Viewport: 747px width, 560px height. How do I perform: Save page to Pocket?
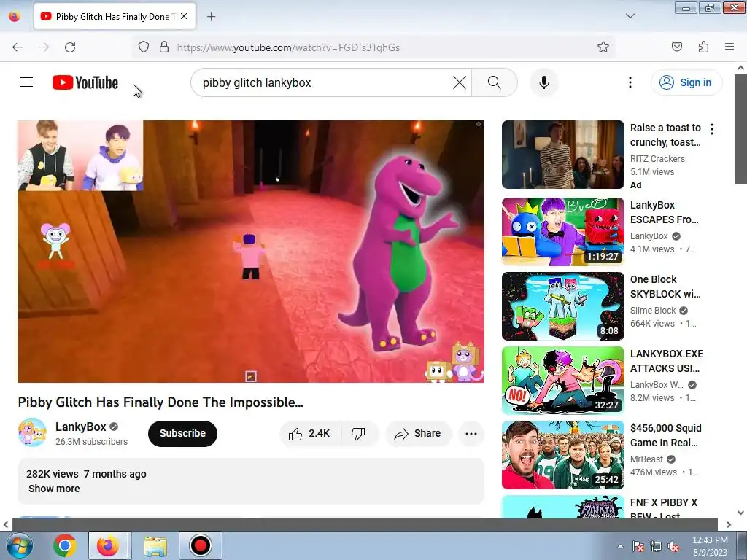[x=676, y=47]
